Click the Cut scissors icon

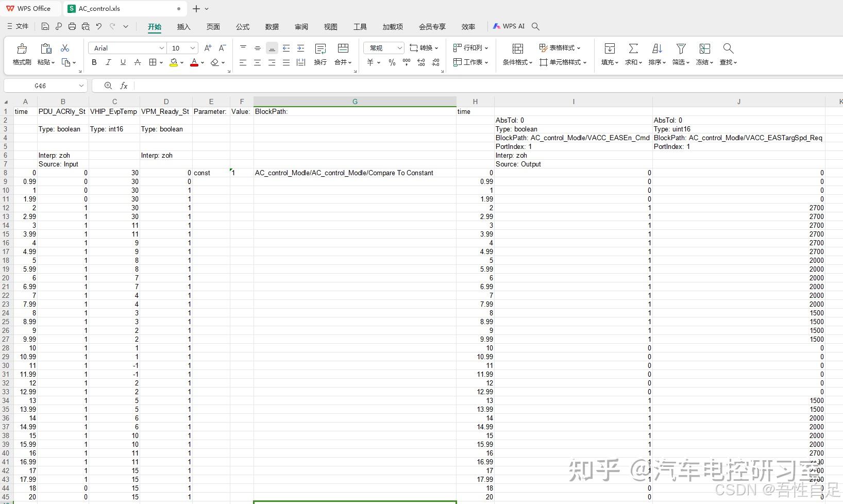(x=64, y=47)
